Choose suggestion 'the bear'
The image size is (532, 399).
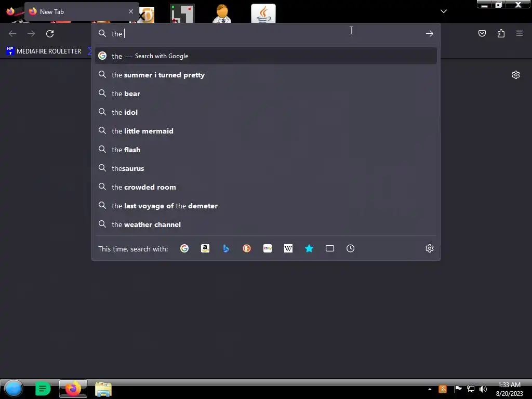pos(266,94)
